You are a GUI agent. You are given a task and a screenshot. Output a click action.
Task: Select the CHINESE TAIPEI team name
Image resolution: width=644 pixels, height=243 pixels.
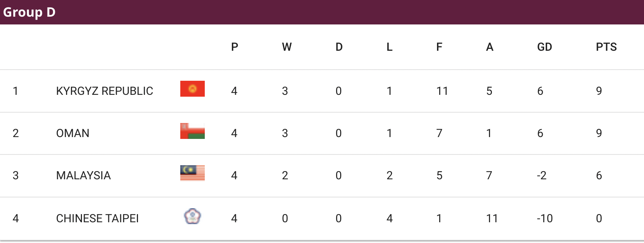pyautogui.click(x=97, y=218)
